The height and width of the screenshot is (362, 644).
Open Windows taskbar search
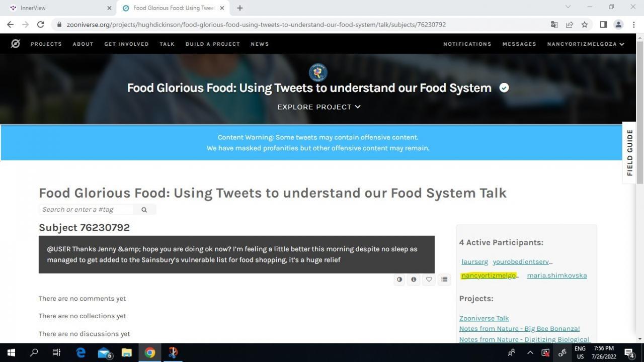click(x=34, y=352)
